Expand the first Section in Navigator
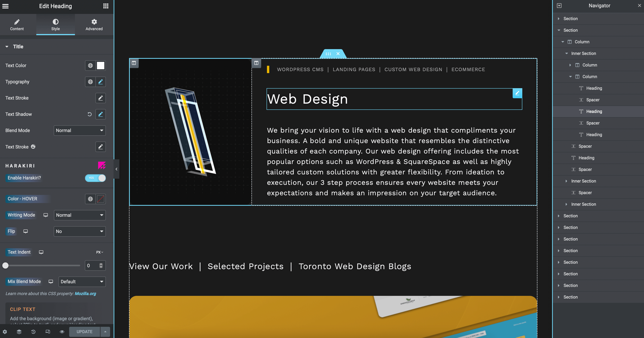644x338 pixels. coord(558,19)
